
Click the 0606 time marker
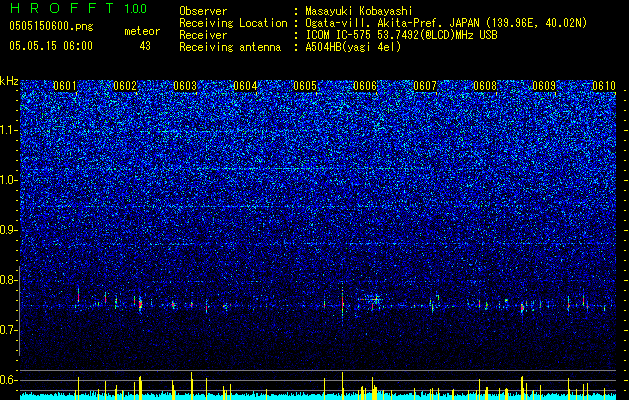coord(365,86)
